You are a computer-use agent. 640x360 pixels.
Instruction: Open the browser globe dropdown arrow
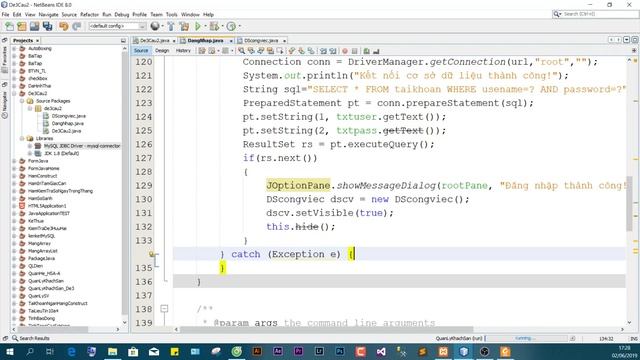point(162,27)
